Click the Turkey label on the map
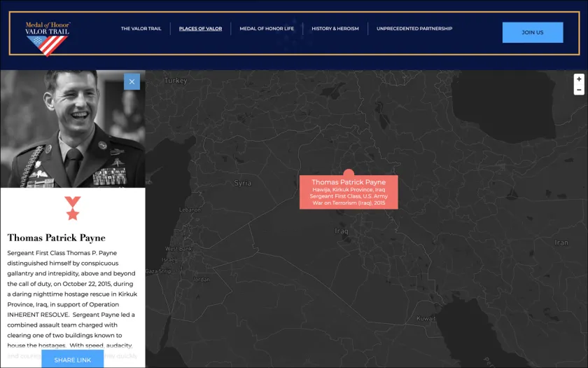The image size is (588, 368). pyautogui.click(x=176, y=81)
